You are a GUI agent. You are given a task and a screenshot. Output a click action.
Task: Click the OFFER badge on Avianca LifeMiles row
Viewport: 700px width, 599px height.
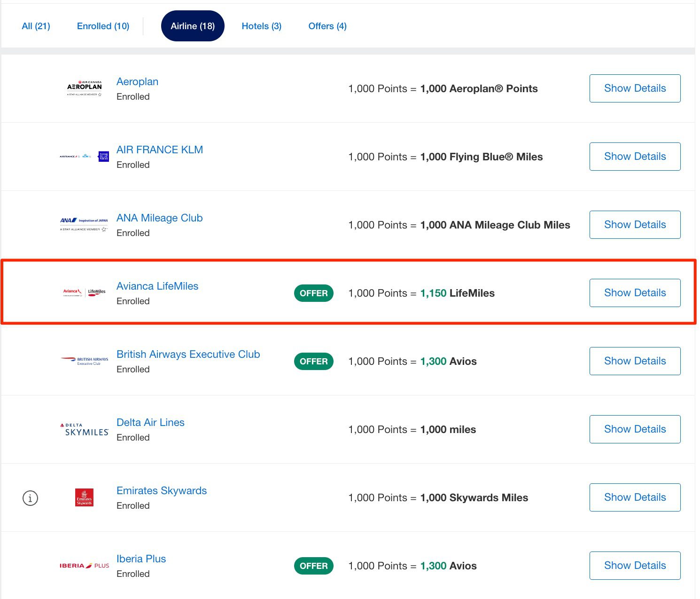[x=313, y=293]
